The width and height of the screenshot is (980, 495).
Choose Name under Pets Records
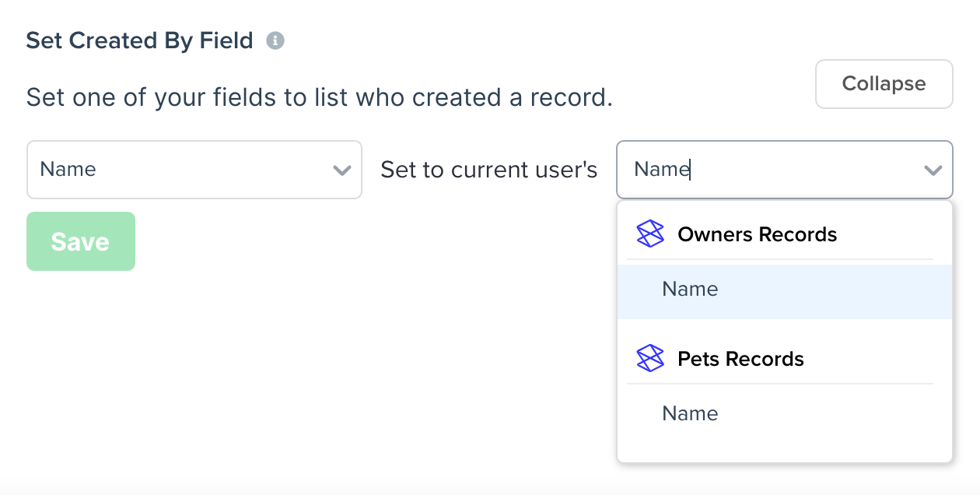point(785,413)
